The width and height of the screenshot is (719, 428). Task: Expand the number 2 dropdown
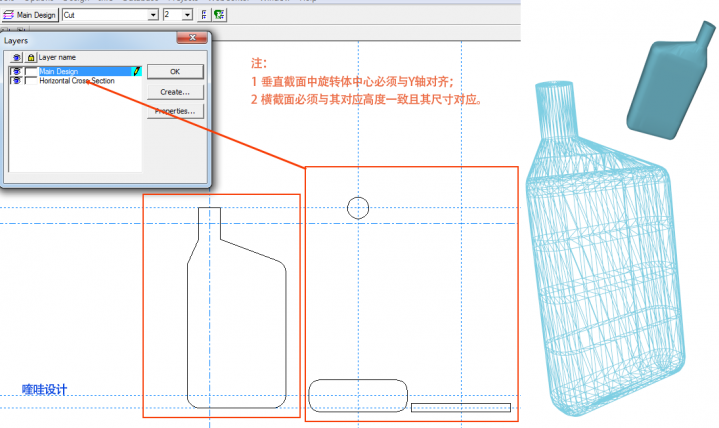[x=188, y=15]
